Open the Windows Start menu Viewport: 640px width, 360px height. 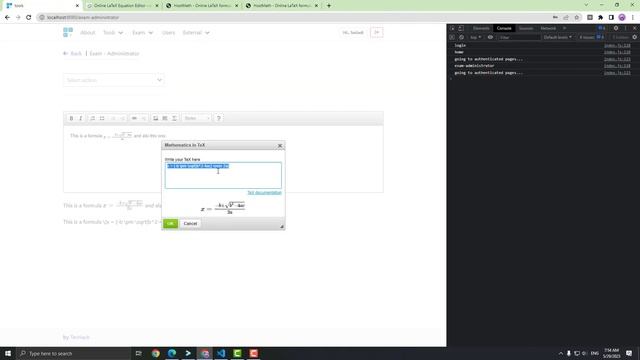[x=8, y=353]
